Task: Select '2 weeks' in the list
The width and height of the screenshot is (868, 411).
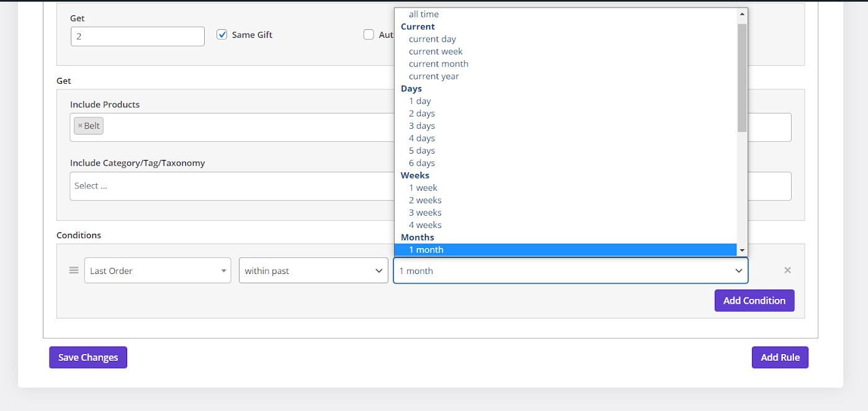Action: click(x=425, y=200)
